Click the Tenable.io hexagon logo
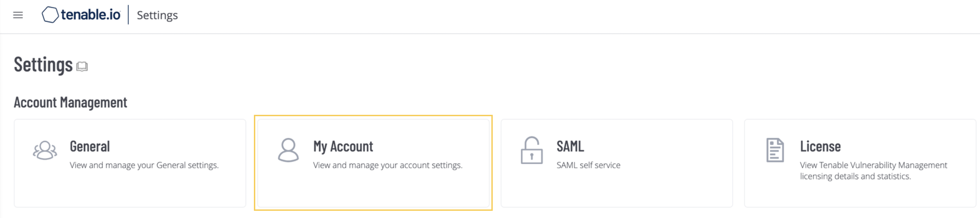 click(50, 15)
